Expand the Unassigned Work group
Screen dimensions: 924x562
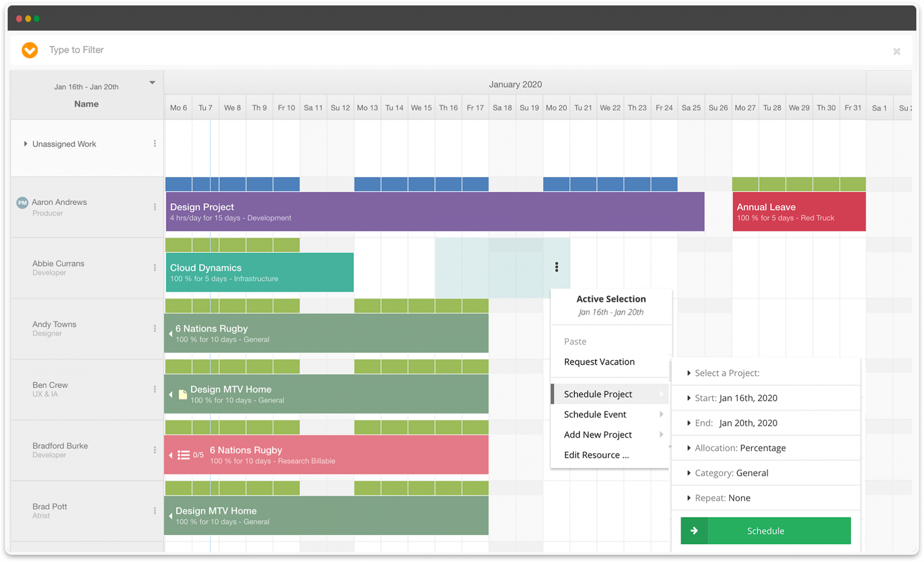coord(25,144)
